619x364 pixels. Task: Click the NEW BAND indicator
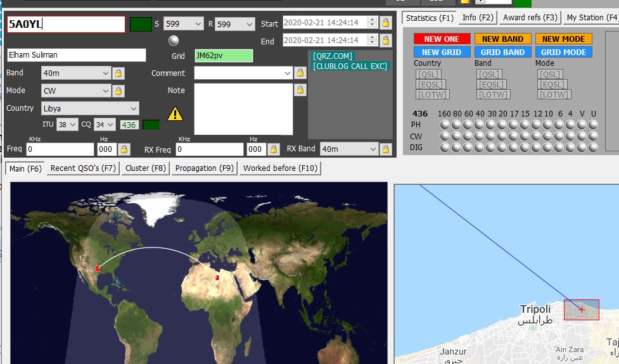coord(502,39)
